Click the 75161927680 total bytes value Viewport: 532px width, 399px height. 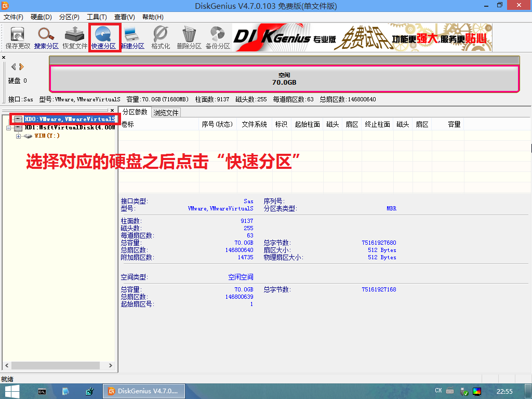tap(379, 243)
